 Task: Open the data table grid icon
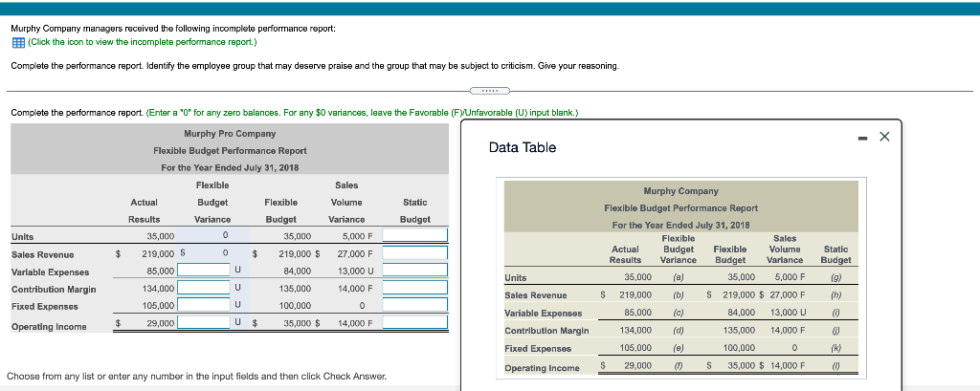point(18,42)
